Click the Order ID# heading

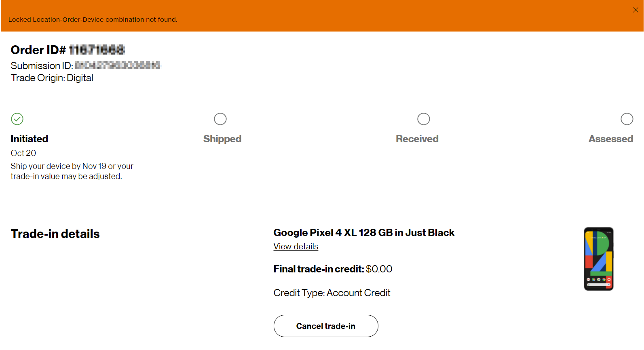click(68, 50)
